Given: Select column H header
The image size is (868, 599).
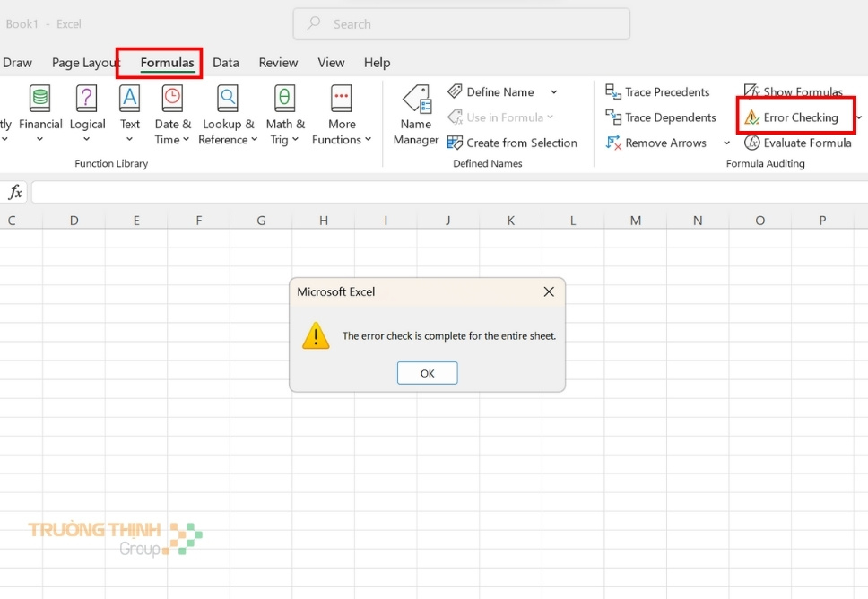Looking at the screenshot, I should coord(323,220).
